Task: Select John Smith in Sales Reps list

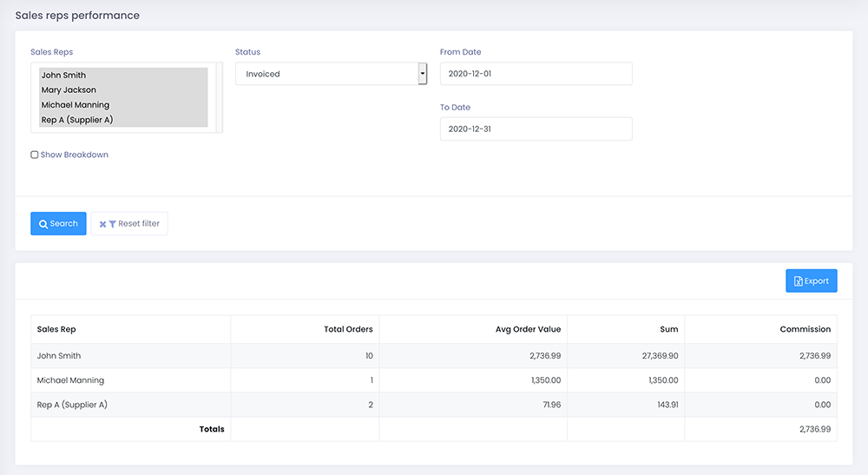Action: point(63,76)
